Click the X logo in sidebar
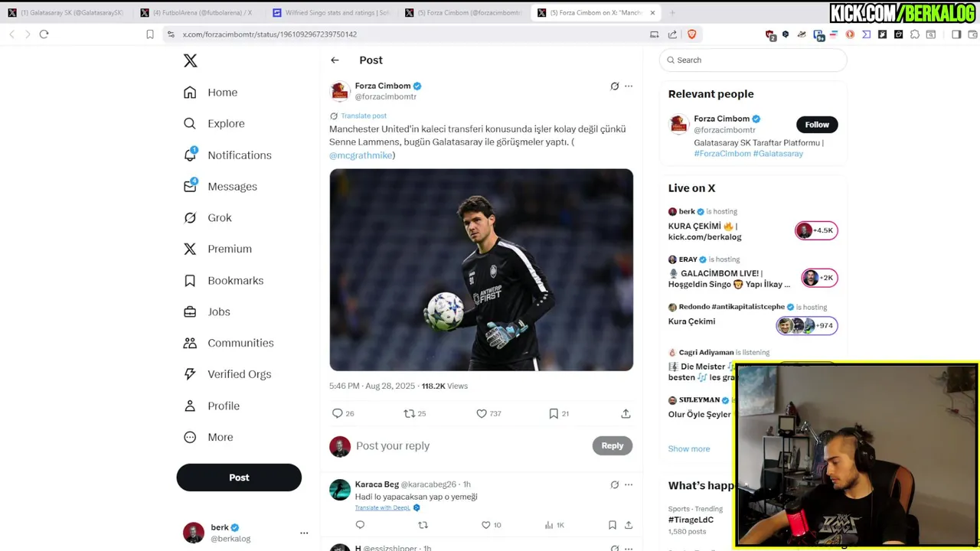 [190, 60]
